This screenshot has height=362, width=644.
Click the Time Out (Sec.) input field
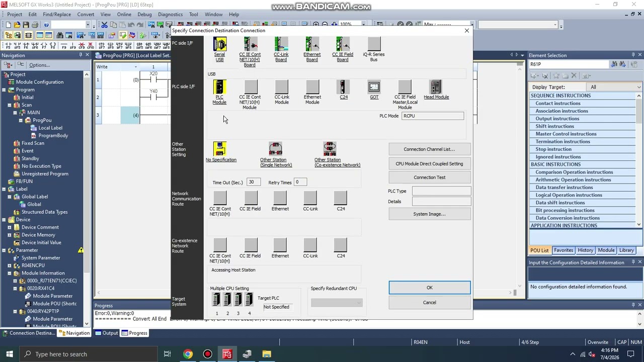pos(253,182)
